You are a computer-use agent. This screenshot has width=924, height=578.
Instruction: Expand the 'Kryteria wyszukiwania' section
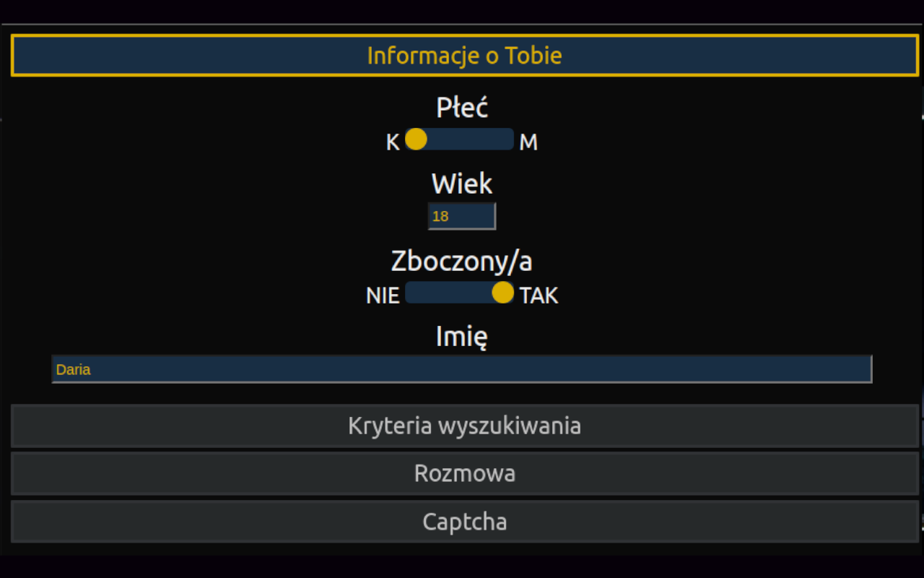pyautogui.click(x=464, y=426)
